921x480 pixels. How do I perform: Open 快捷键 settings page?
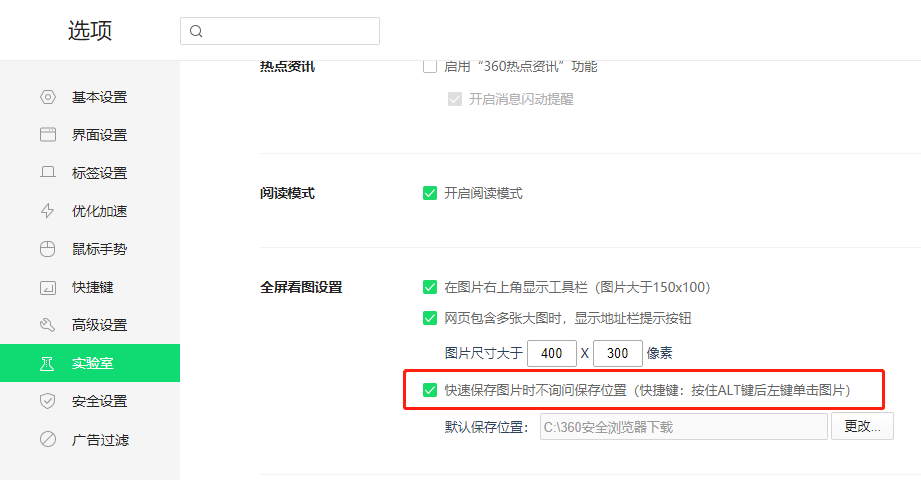90,287
